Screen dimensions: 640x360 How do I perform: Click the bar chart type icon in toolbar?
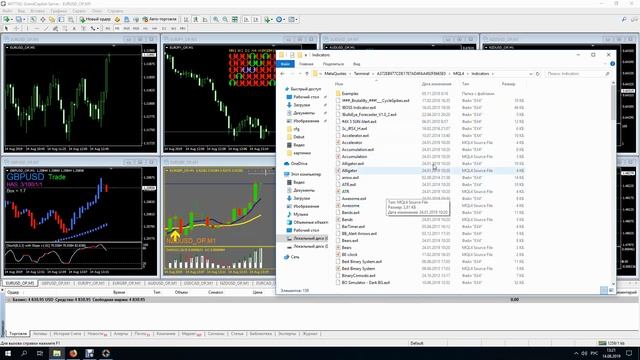[186, 20]
